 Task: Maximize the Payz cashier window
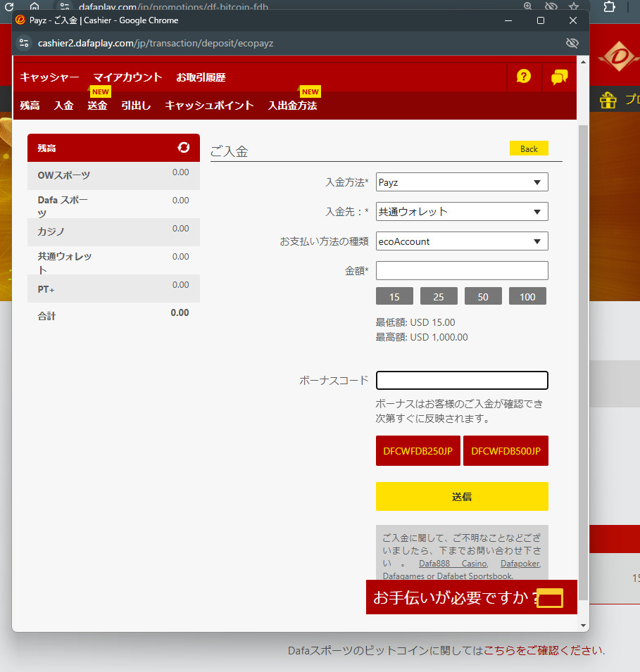[541, 20]
